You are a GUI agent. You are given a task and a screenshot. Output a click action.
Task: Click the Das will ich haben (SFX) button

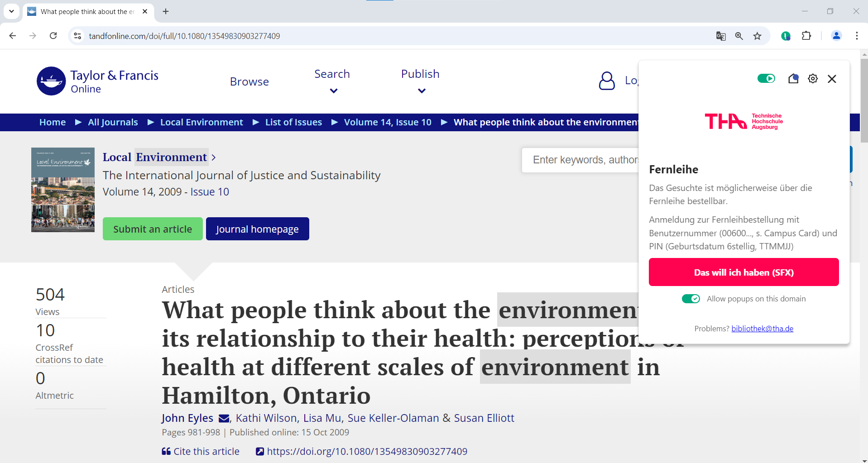pos(743,272)
